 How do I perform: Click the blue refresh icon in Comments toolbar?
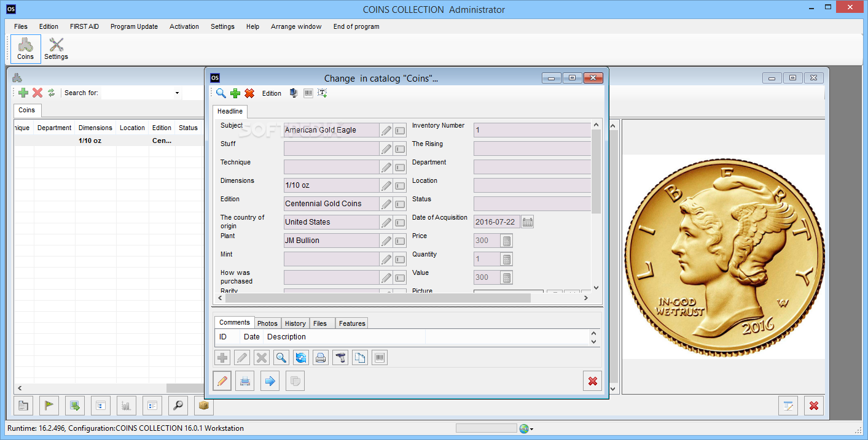(x=301, y=358)
